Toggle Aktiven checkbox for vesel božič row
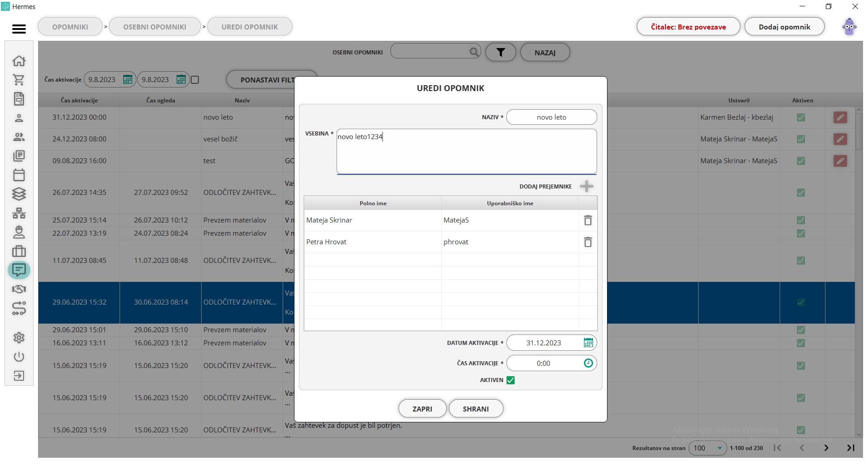 801,139
